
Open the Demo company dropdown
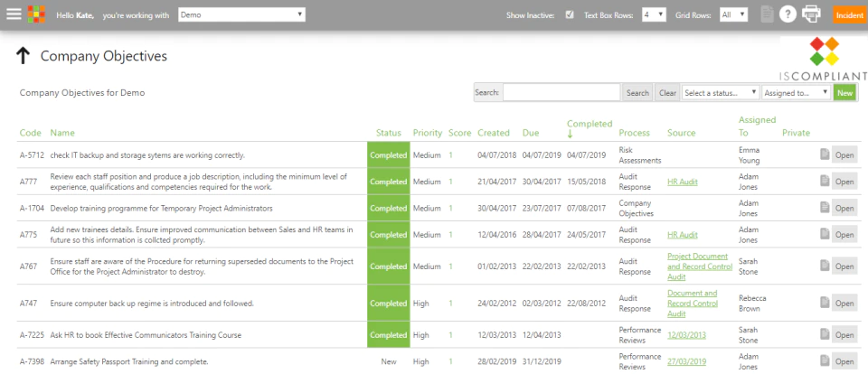[x=242, y=15]
